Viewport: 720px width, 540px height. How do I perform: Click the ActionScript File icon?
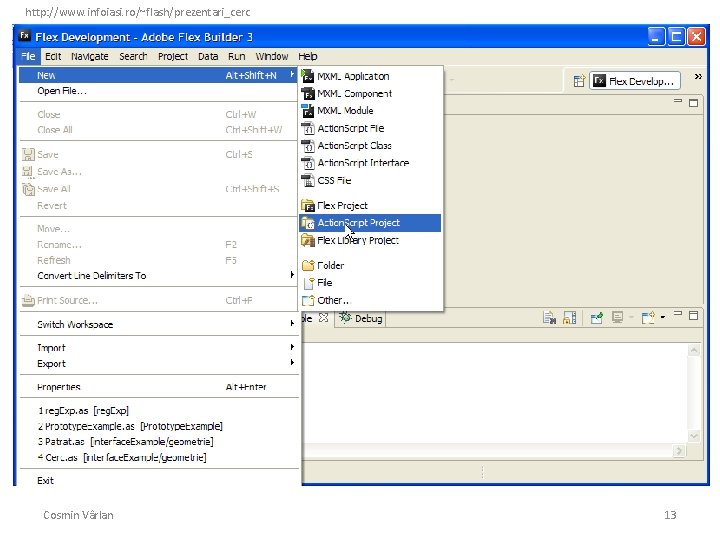(308, 128)
